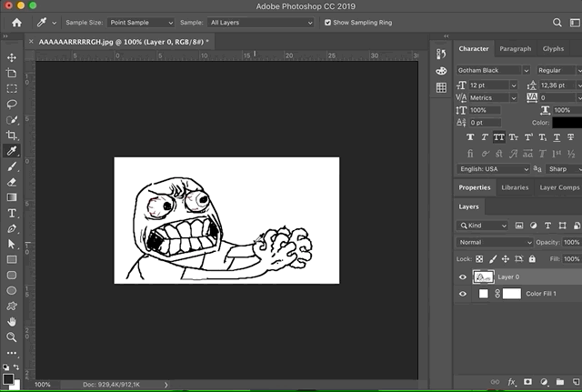This screenshot has width=582, height=392.
Task: Click the foreground color swatch
Action: [8, 379]
